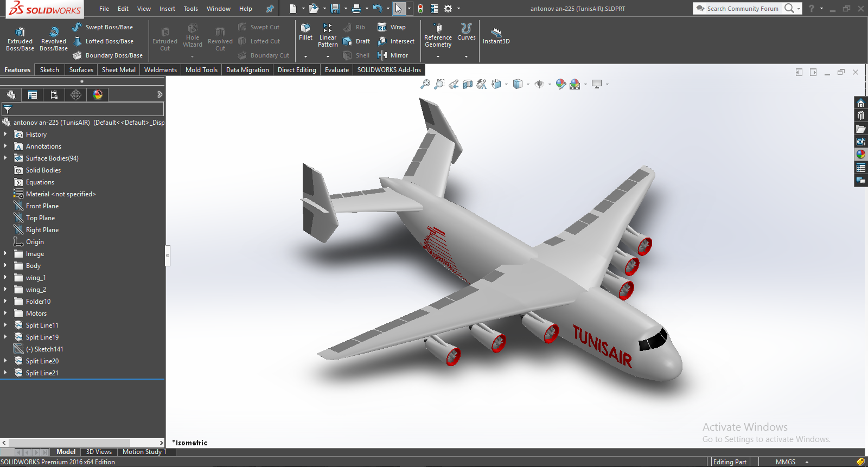Open Reference Geometry tools

pyautogui.click(x=438, y=35)
